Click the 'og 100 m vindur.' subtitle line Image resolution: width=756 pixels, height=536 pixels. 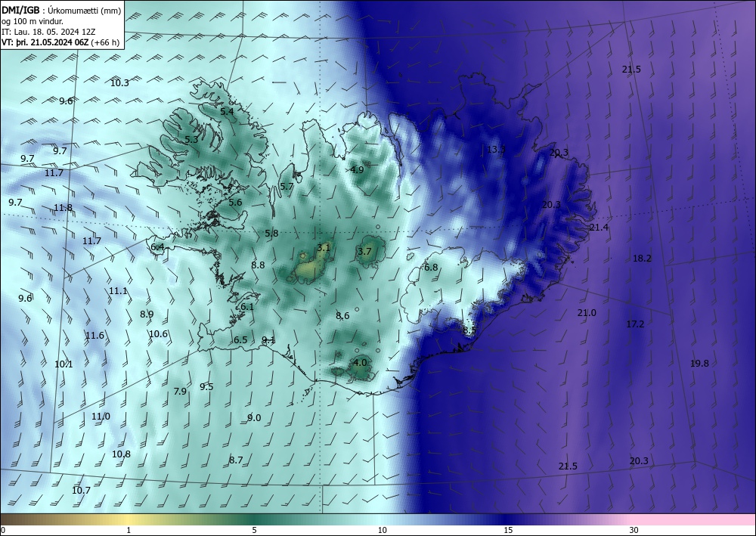33,22
